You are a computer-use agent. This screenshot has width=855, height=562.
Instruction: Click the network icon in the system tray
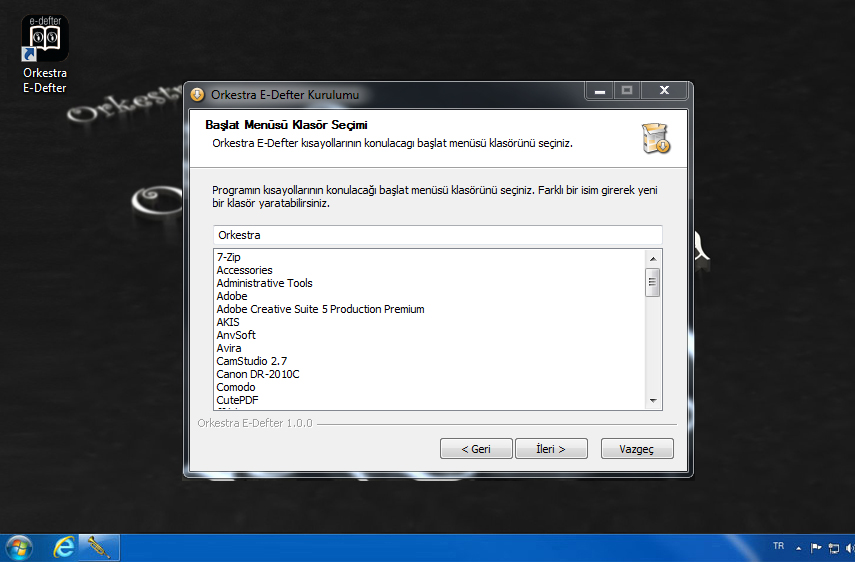point(833,548)
